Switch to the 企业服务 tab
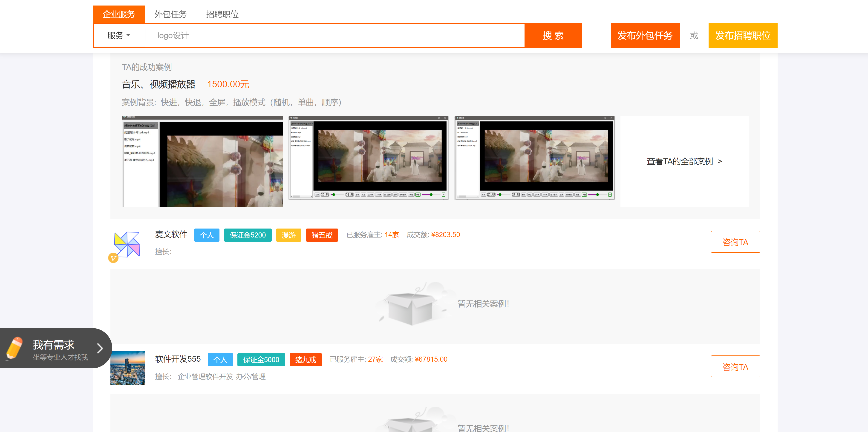The width and height of the screenshot is (868, 432). (x=119, y=14)
